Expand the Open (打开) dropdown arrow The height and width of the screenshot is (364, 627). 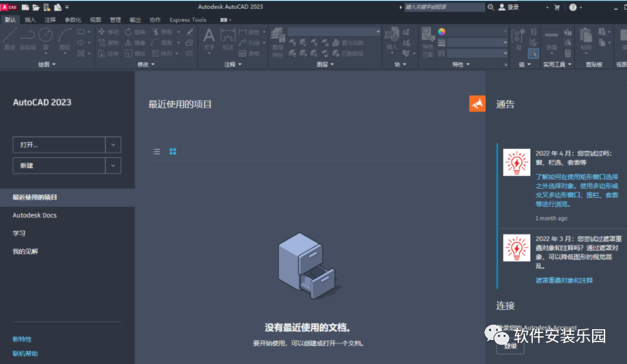point(113,145)
